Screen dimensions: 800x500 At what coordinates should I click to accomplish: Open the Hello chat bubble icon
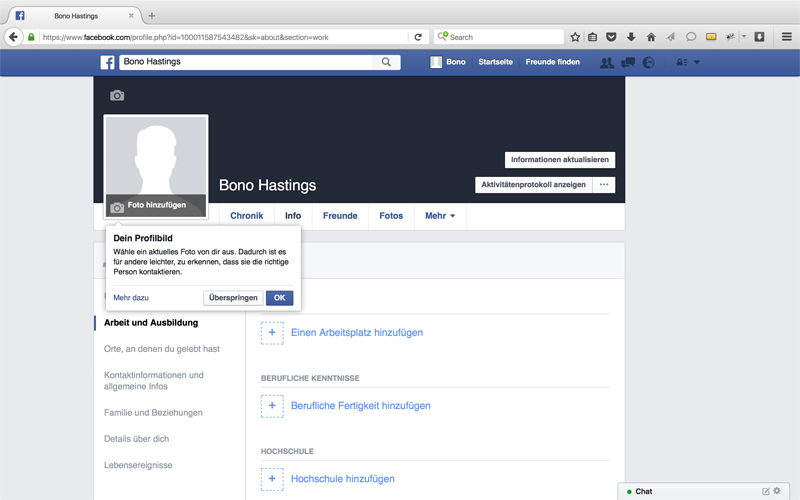coord(691,37)
